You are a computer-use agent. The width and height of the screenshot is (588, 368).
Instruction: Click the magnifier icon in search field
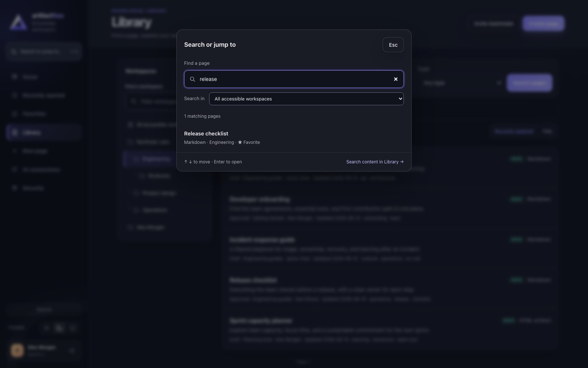[193, 79]
